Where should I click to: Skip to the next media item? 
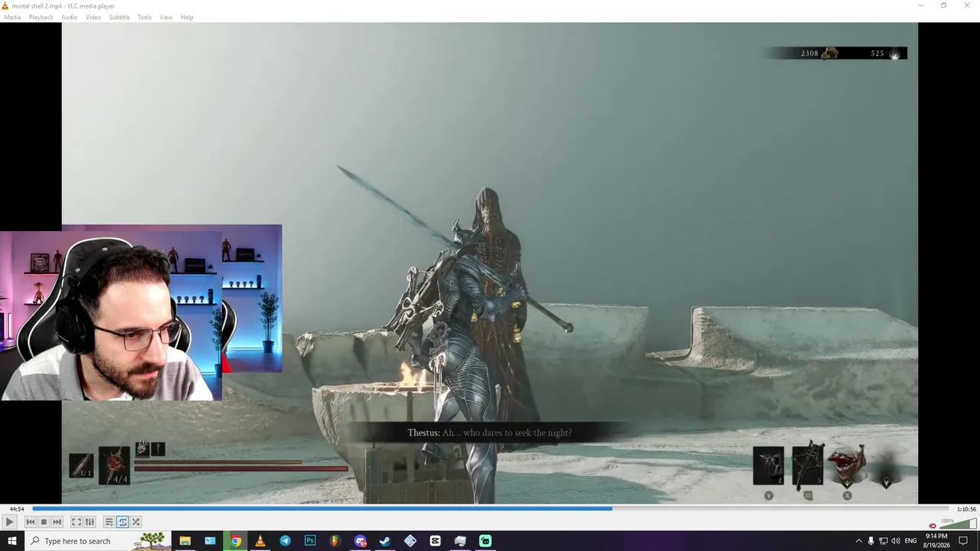(x=57, y=522)
